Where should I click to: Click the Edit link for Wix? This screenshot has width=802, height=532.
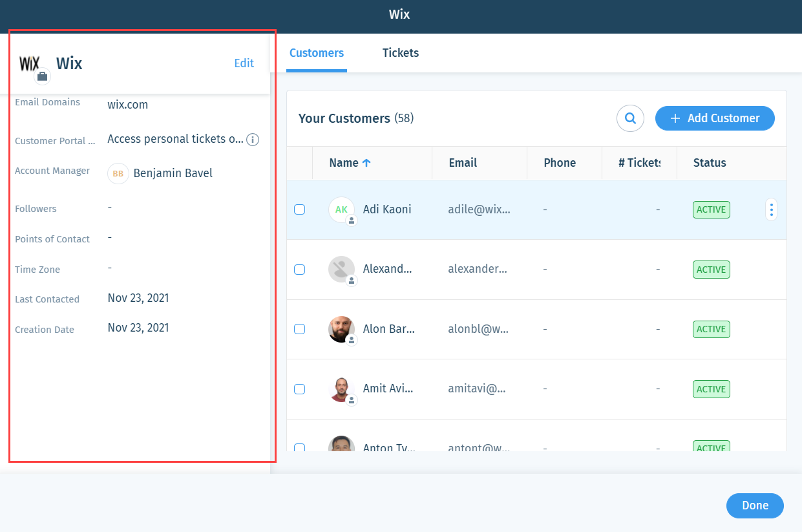244,63
